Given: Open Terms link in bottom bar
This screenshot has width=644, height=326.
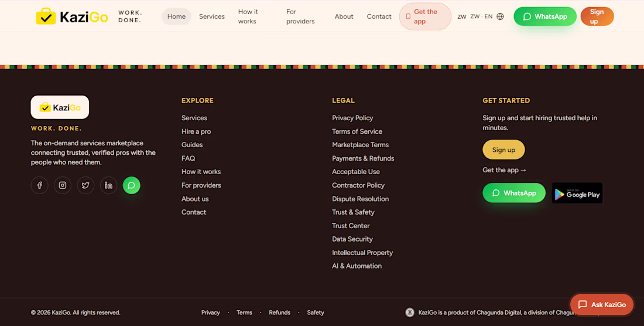Looking at the screenshot, I should pyautogui.click(x=244, y=313).
